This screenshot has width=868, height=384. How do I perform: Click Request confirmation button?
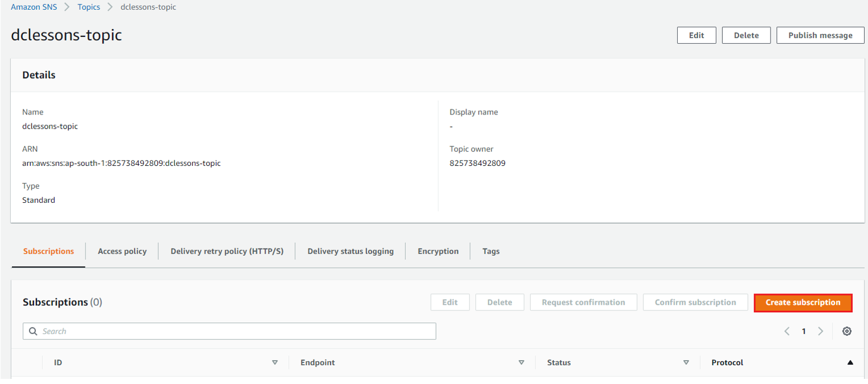(583, 303)
